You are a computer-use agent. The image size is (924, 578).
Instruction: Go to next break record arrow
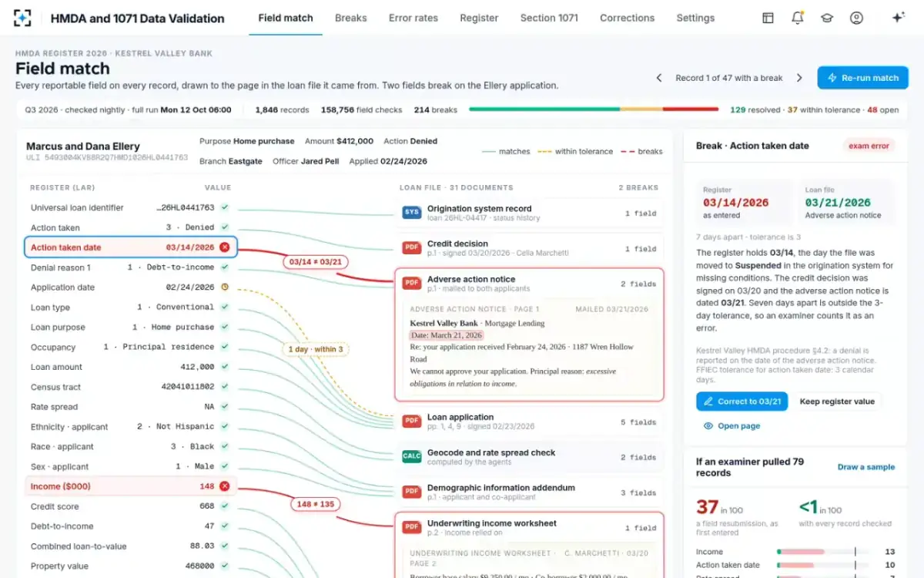click(x=799, y=78)
